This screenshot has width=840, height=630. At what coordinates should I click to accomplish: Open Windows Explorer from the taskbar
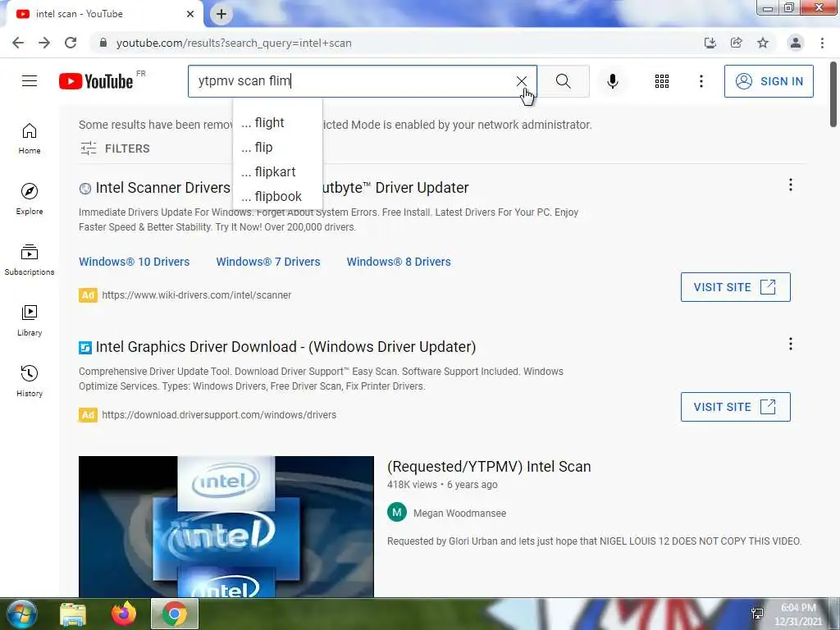pyautogui.click(x=73, y=614)
